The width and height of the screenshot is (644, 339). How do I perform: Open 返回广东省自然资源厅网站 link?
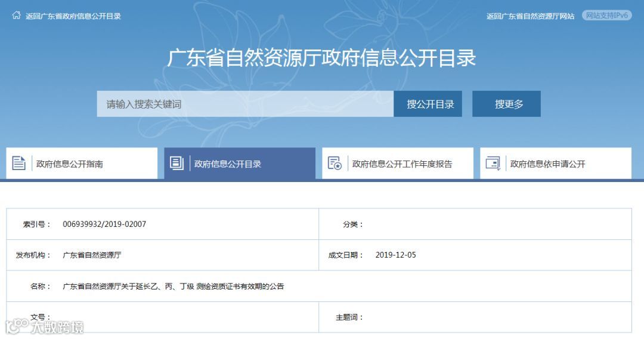click(530, 16)
